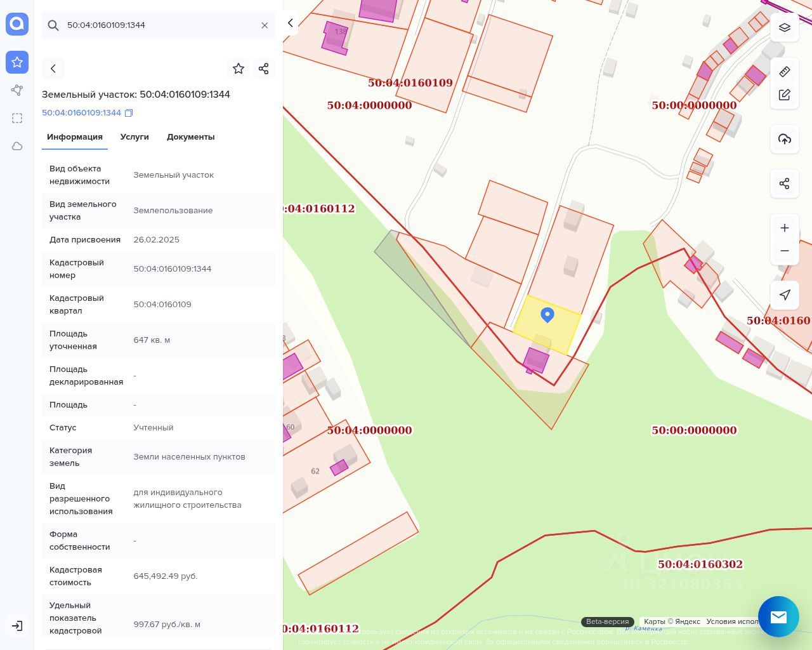Click the cloud upload map button

coord(785,139)
